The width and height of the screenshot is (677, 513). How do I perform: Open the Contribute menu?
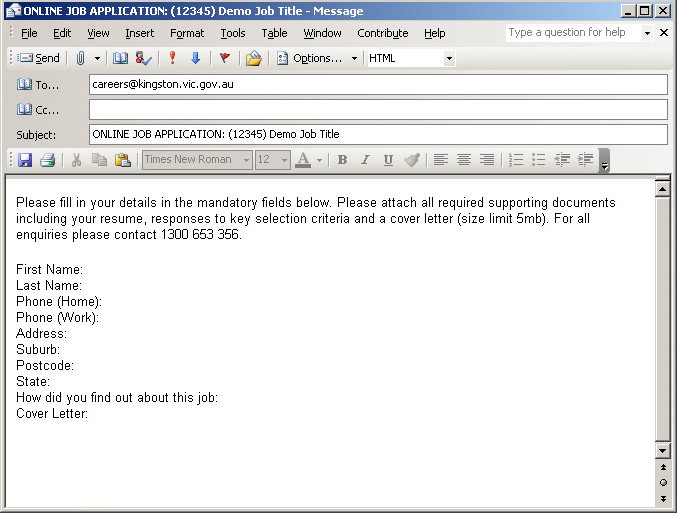(x=382, y=33)
